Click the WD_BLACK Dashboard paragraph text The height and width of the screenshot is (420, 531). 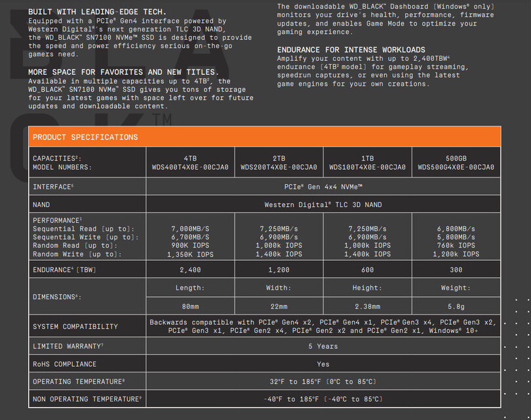click(x=385, y=19)
